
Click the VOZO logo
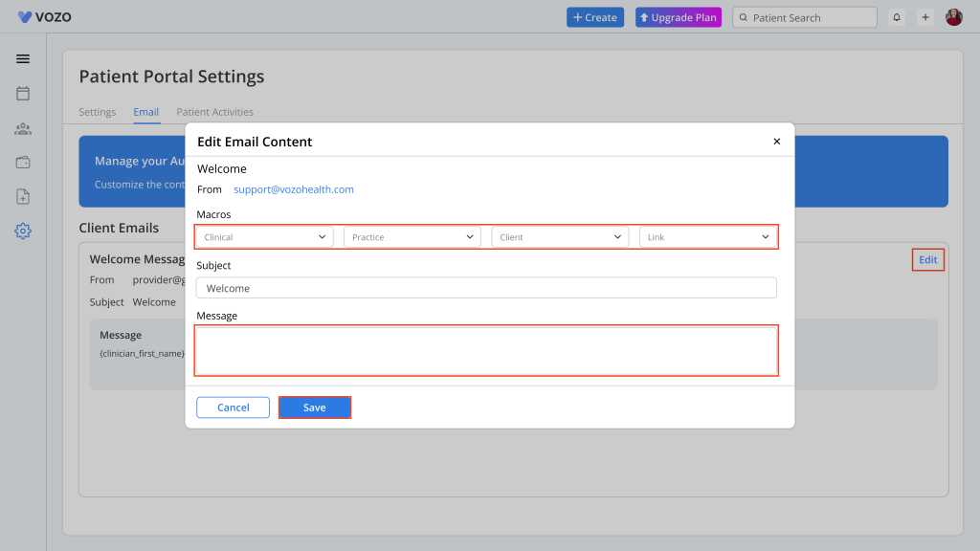point(45,17)
